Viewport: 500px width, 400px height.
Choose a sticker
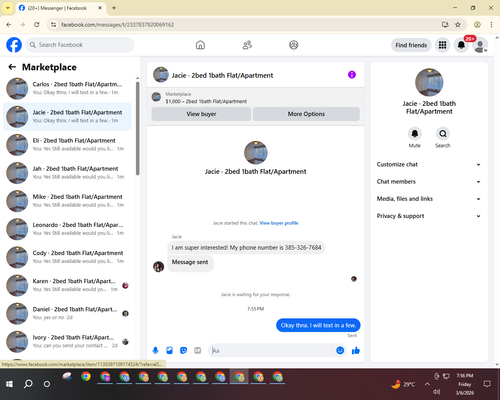coord(183,350)
